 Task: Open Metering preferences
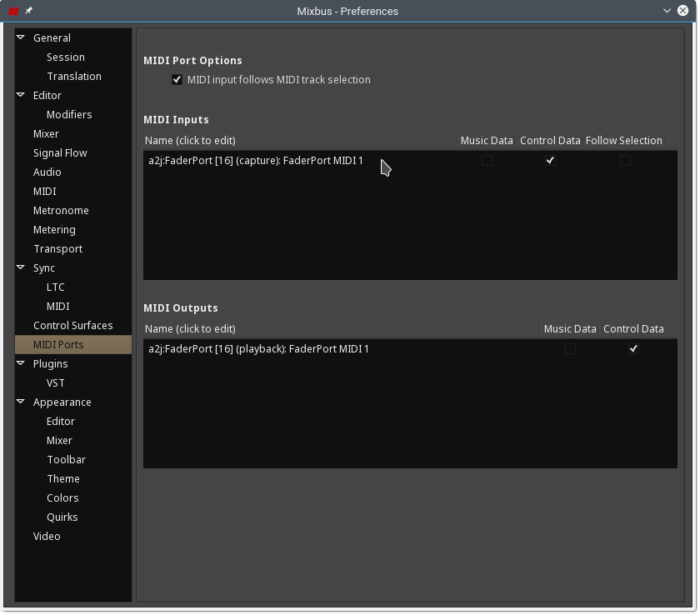click(x=54, y=230)
